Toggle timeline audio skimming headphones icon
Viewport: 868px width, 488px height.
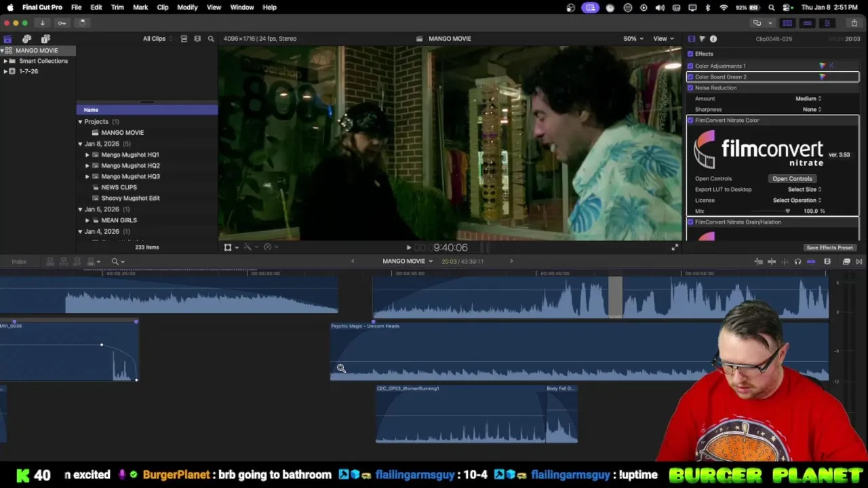click(x=797, y=262)
